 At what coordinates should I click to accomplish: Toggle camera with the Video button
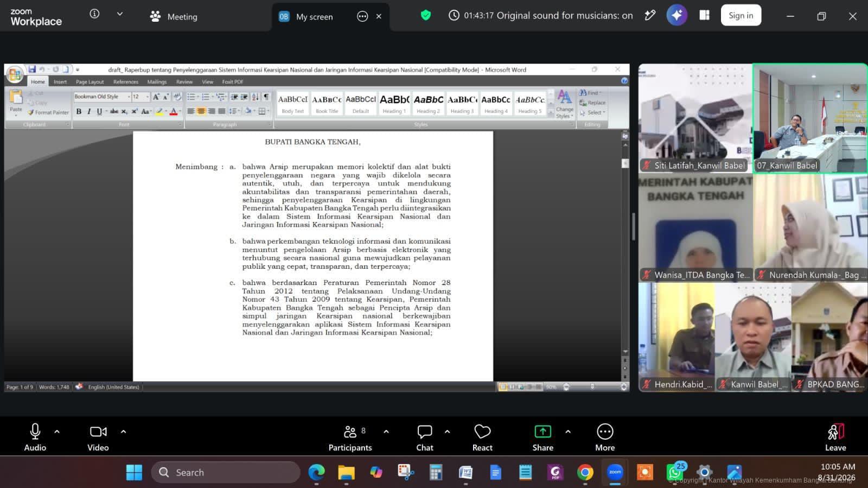click(98, 438)
